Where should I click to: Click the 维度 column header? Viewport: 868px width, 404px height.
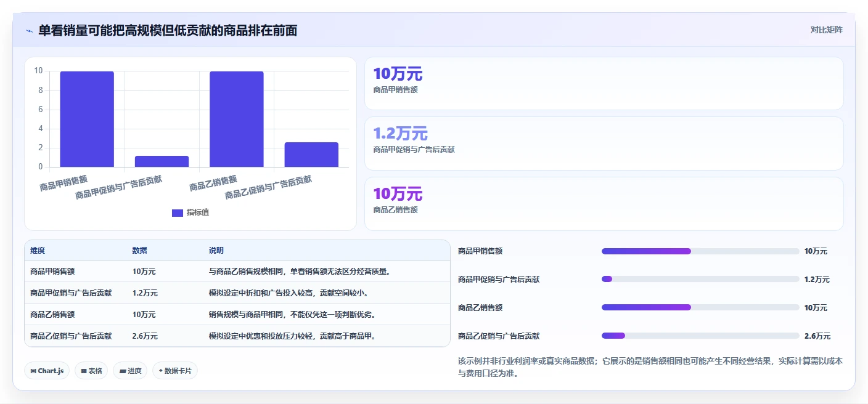(38, 251)
